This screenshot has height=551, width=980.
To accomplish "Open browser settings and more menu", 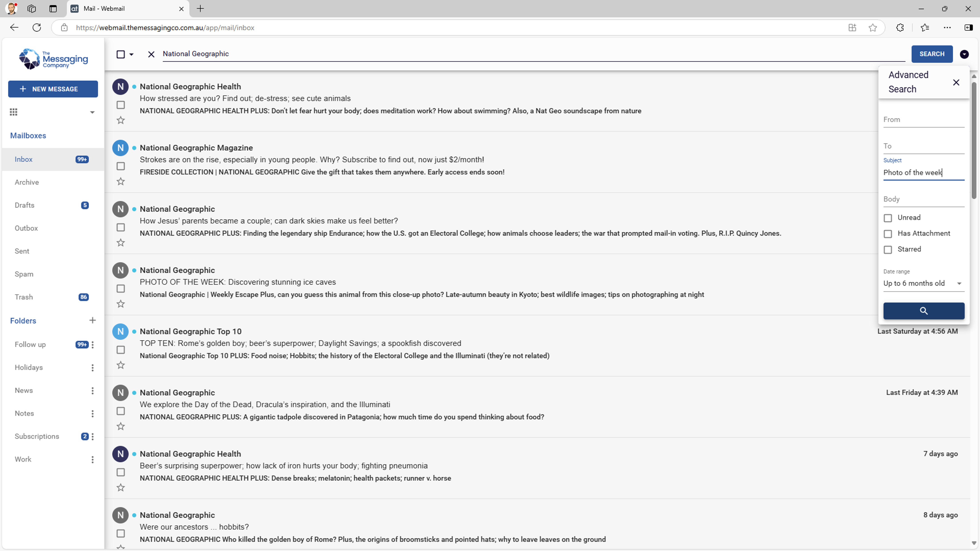I will [947, 27].
